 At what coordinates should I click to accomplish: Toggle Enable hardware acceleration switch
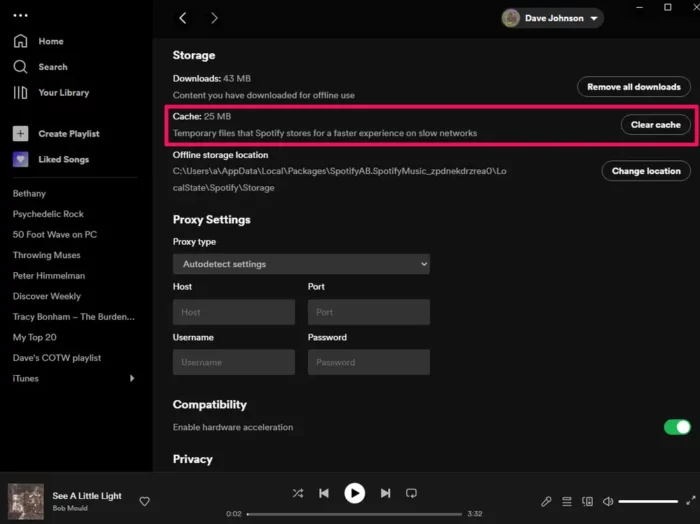677,427
